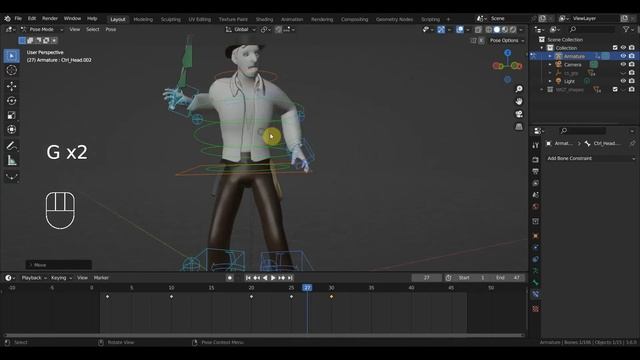Open Playback dropdown in timeline

coord(34,278)
